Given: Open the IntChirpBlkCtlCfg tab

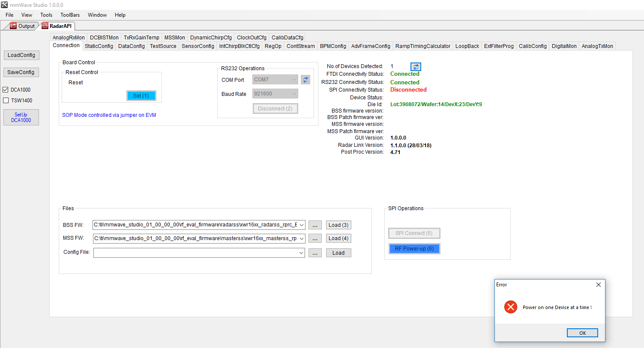Looking at the screenshot, I should click(240, 46).
